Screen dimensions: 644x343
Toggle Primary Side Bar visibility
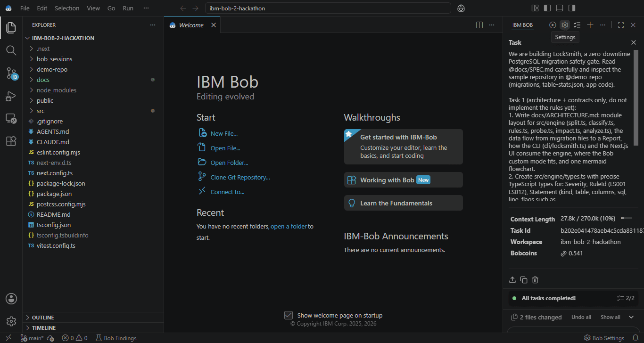click(x=547, y=8)
